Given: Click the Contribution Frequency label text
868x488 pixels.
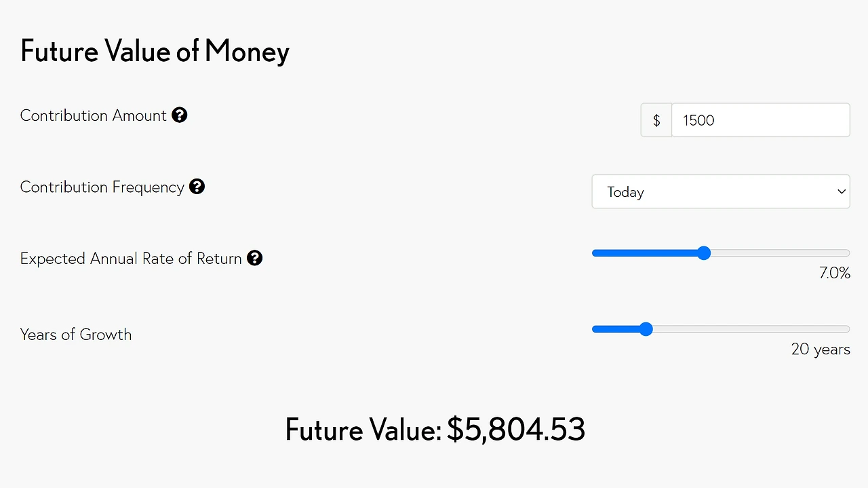Looking at the screenshot, I should tap(102, 187).
